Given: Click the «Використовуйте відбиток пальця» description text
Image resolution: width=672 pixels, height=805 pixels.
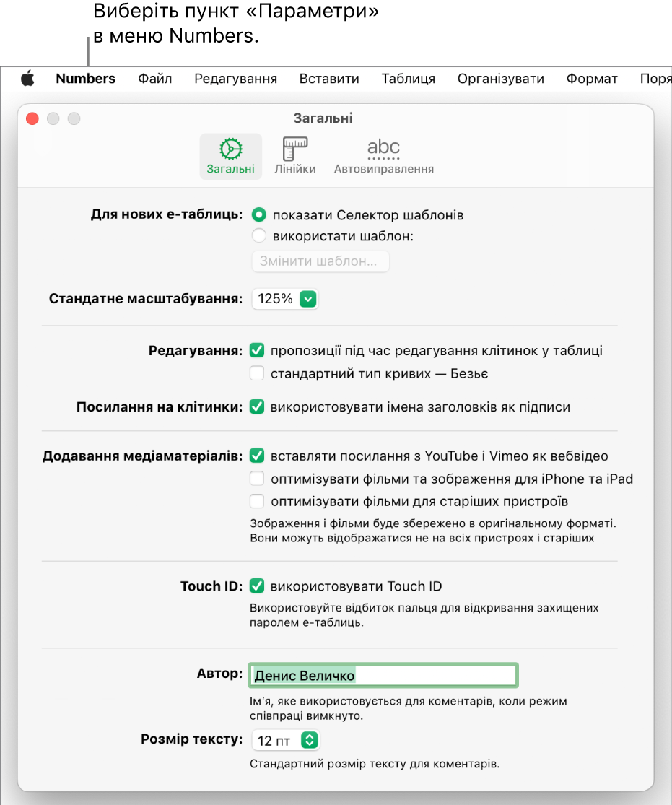Looking at the screenshot, I should (x=424, y=615).
